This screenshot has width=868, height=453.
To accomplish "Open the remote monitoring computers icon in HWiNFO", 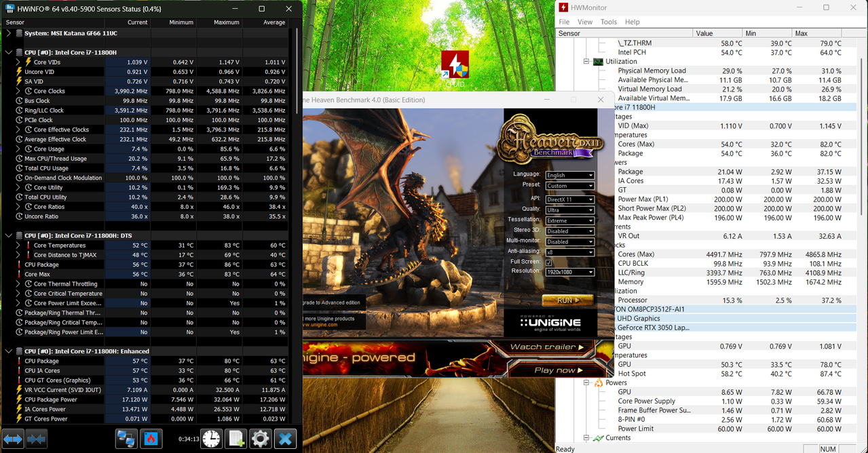I will tap(127, 438).
